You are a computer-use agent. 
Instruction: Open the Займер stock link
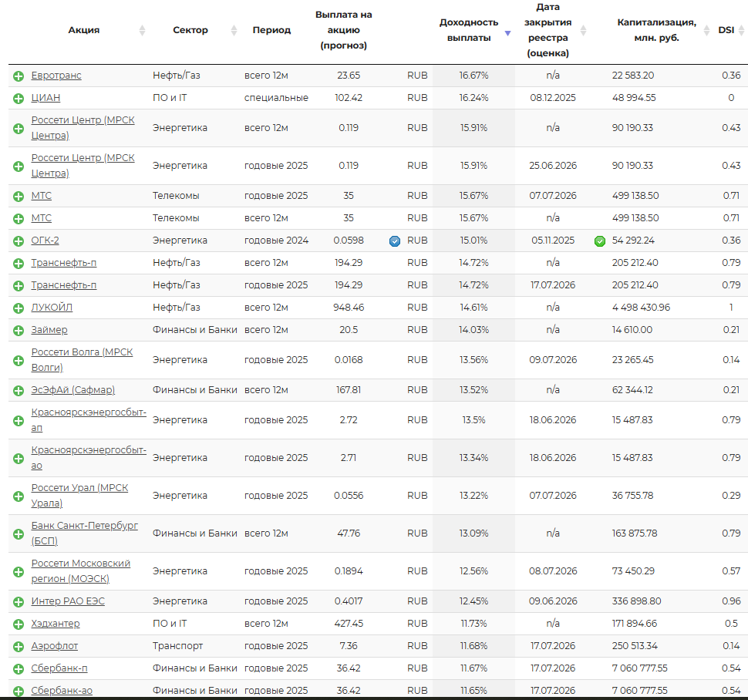click(x=49, y=330)
